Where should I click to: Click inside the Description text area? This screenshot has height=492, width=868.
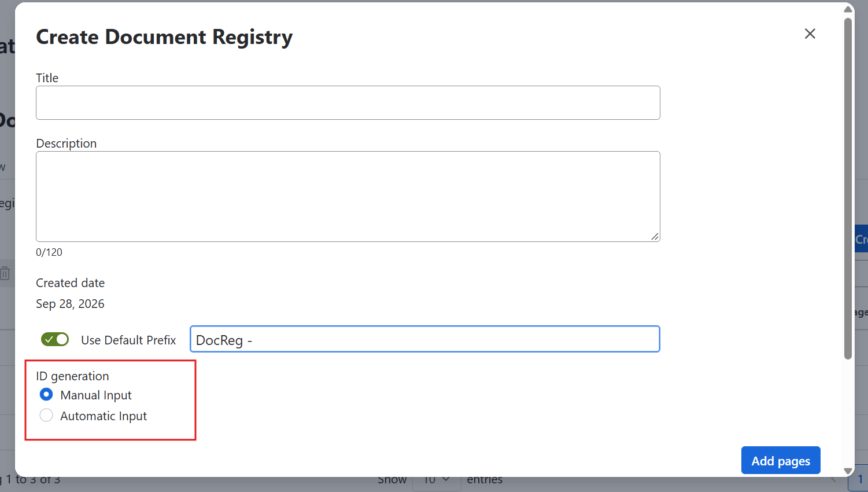click(348, 196)
